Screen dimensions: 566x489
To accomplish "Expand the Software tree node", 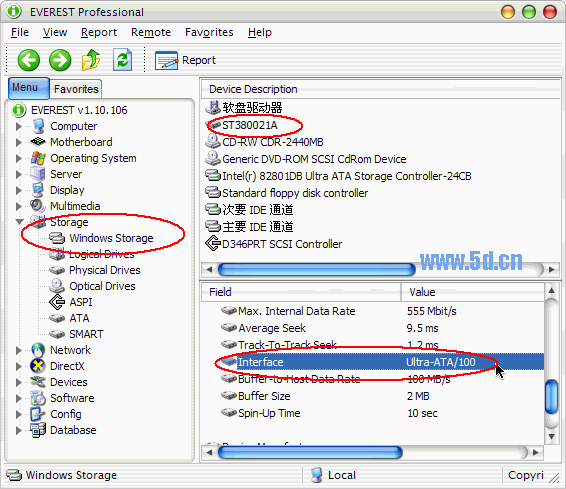I will [18, 398].
